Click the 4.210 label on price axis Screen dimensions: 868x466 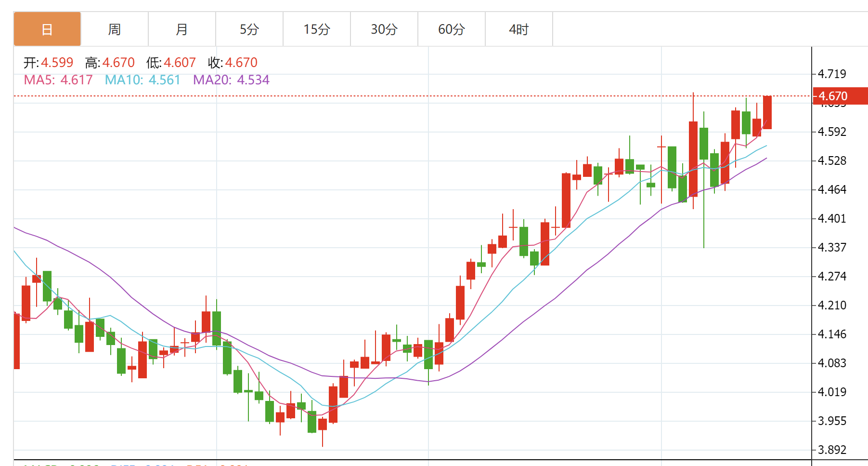point(832,306)
